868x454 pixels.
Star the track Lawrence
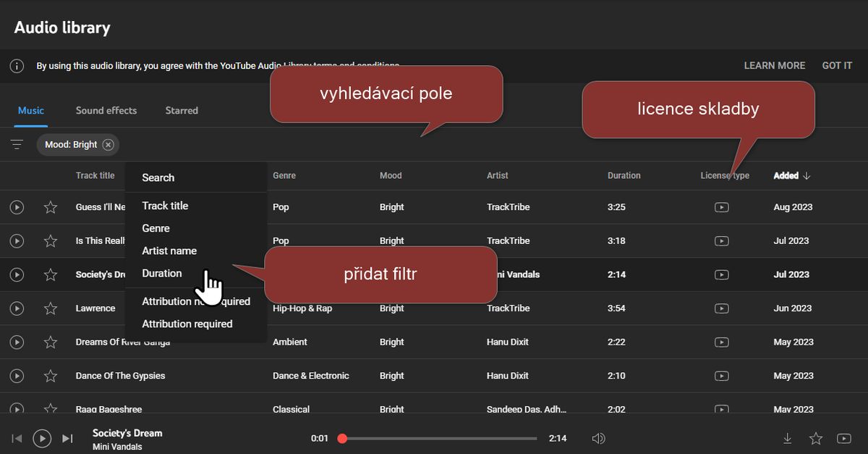(51, 308)
